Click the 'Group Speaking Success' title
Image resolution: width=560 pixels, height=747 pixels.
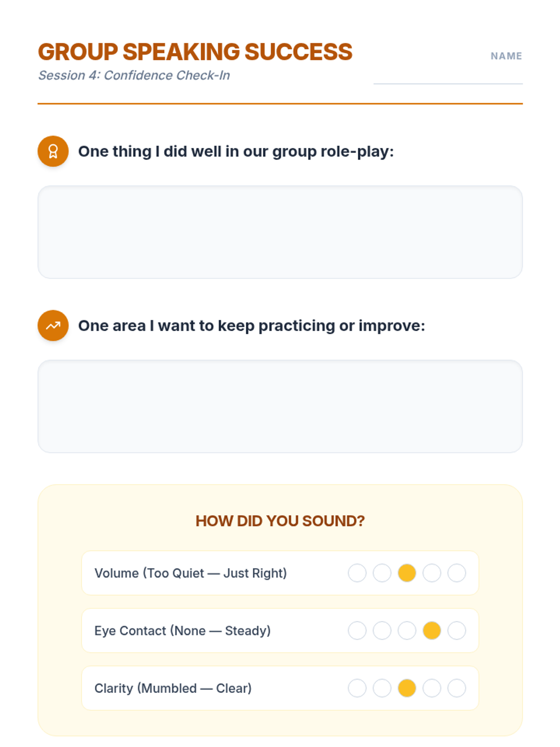(195, 52)
